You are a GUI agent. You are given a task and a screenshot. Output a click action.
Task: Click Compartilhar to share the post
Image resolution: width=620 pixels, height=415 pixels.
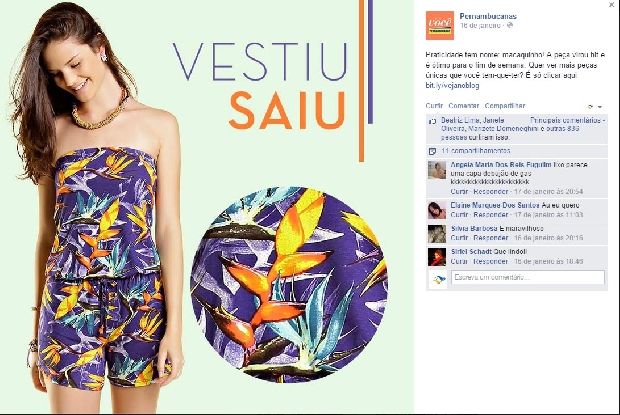505,106
